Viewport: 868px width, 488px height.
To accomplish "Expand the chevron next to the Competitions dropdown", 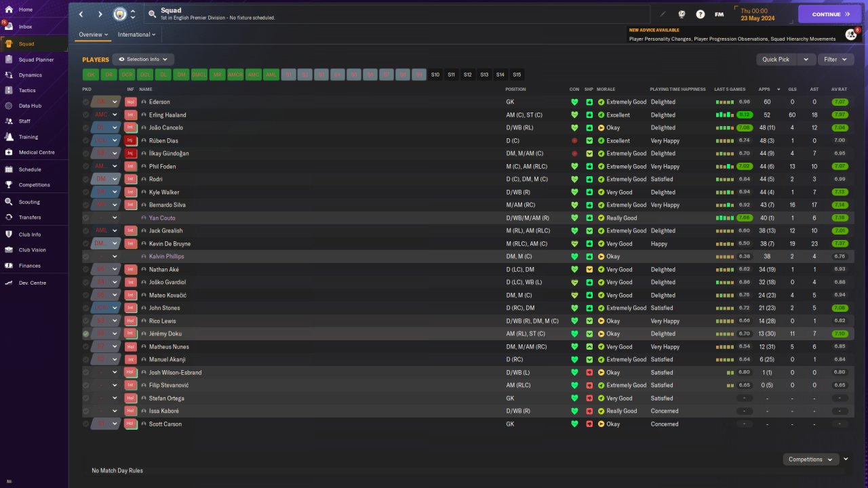I will click(846, 460).
